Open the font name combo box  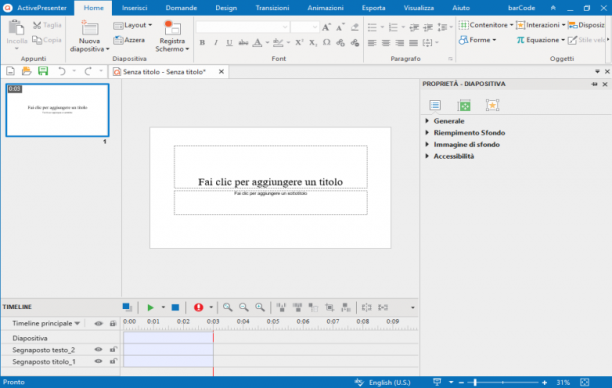242,27
